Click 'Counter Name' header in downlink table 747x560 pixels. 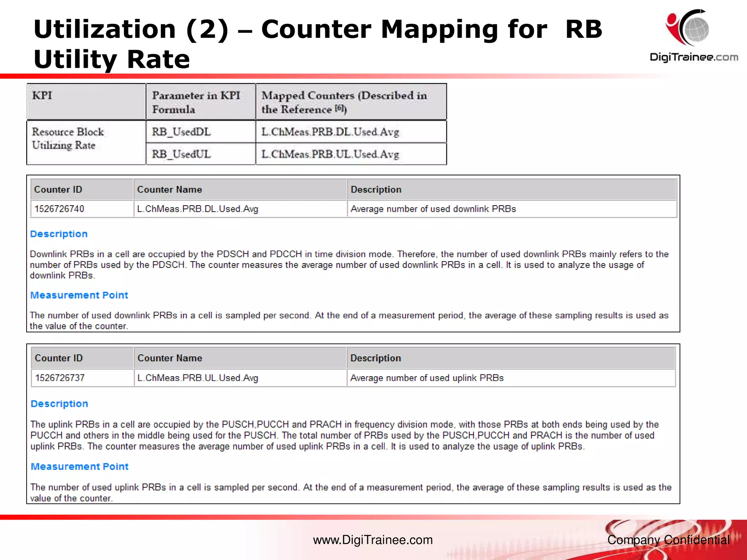[x=240, y=189]
